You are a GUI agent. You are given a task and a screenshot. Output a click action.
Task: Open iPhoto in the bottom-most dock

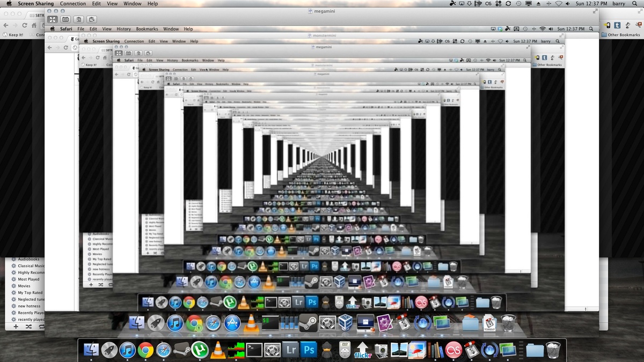coord(416,350)
